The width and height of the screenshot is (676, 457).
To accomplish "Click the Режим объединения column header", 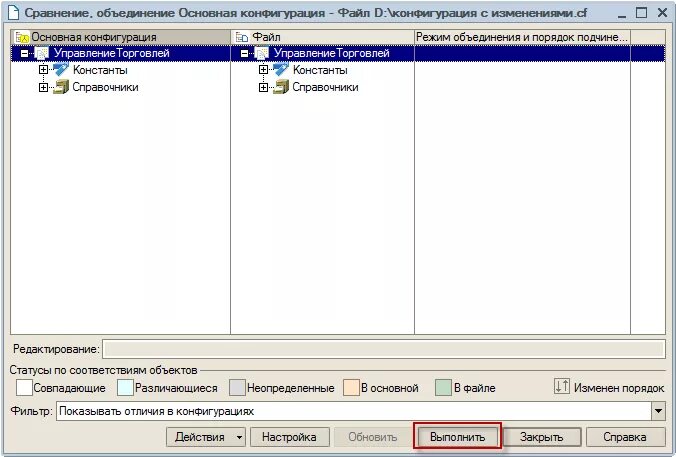I will click(x=522, y=37).
